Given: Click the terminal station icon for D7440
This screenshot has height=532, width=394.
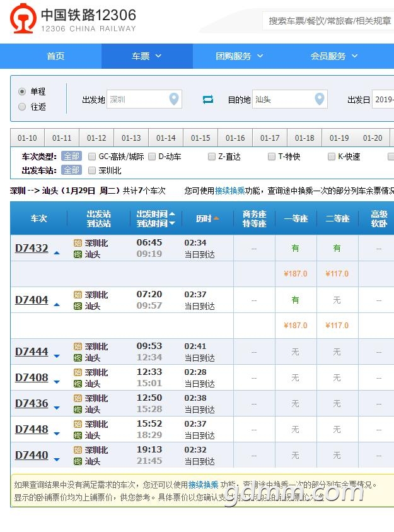Looking at the screenshot, I should [78, 461].
